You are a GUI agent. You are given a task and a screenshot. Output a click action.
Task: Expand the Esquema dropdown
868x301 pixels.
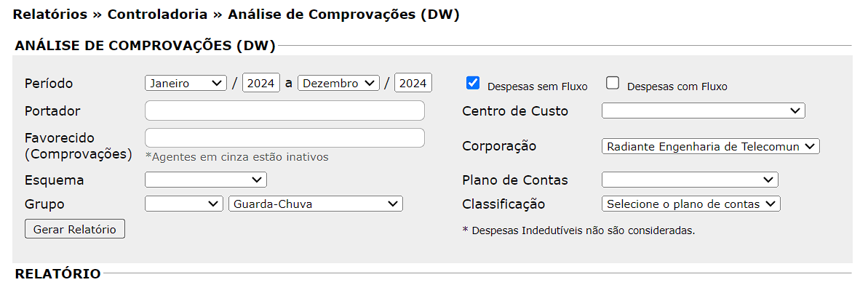click(x=206, y=180)
